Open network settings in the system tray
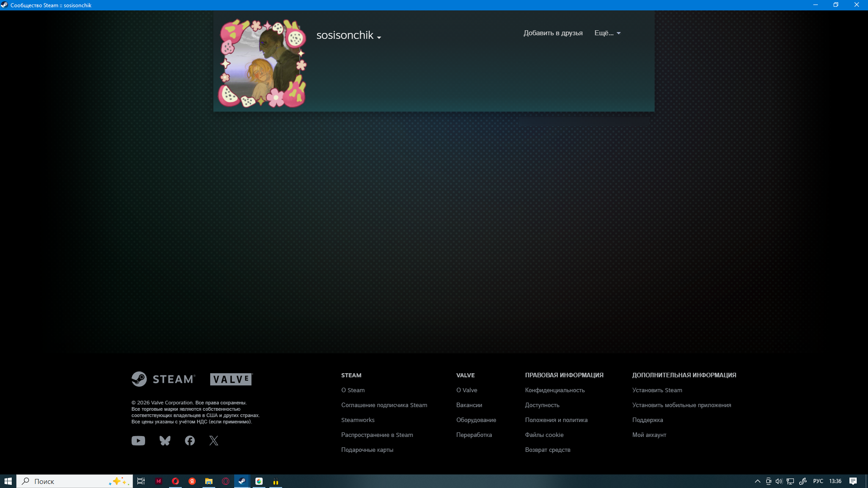This screenshot has width=868, height=488. click(x=790, y=481)
